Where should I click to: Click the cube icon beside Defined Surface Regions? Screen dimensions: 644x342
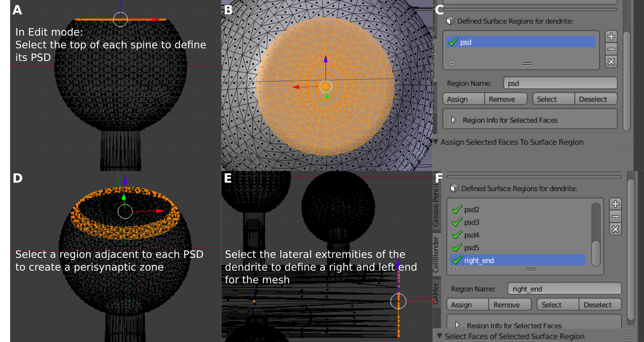[450, 21]
